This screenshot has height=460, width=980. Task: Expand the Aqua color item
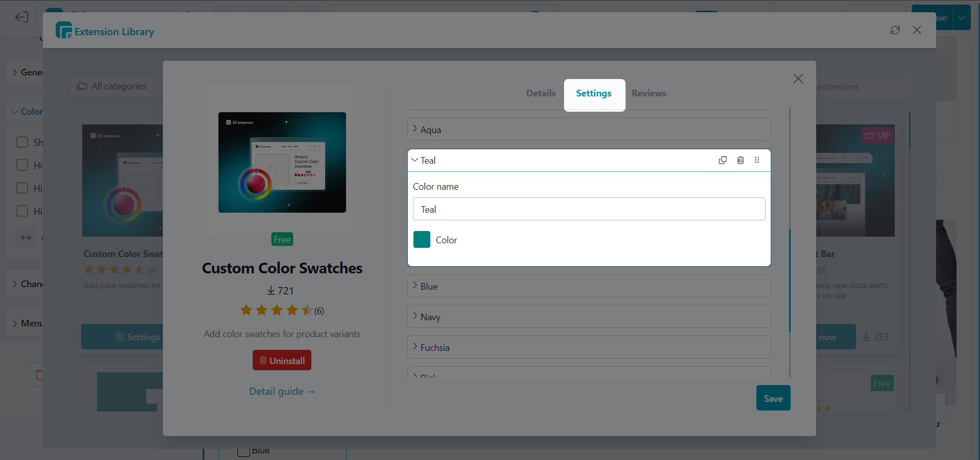click(589, 130)
